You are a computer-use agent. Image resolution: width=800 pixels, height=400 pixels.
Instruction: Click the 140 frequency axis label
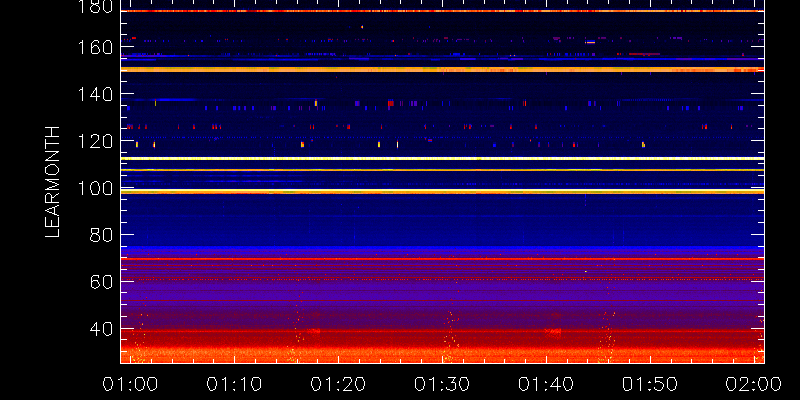click(95, 94)
